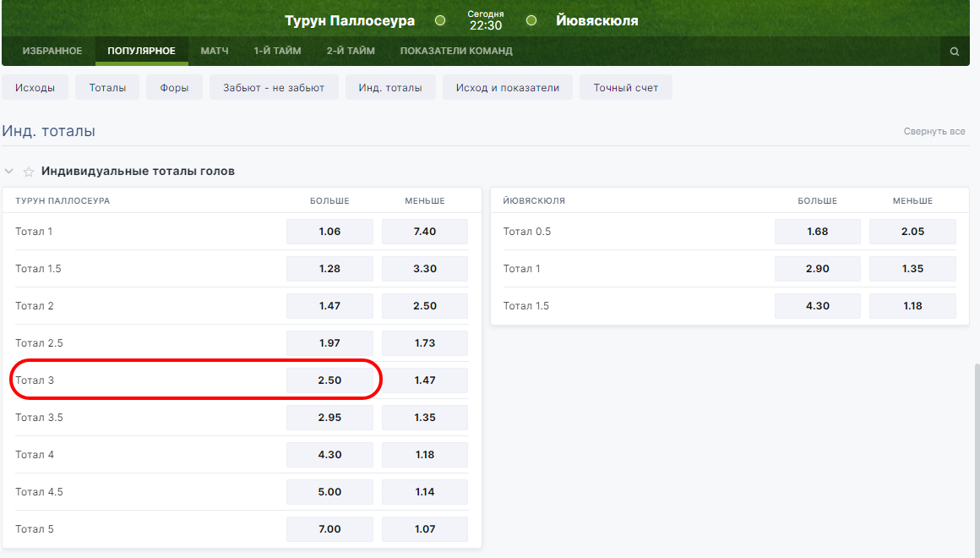The height and width of the screenshot is (558, 980).
Task: Select Забьют - не забьют filter
Action: (x=274, y=88)
